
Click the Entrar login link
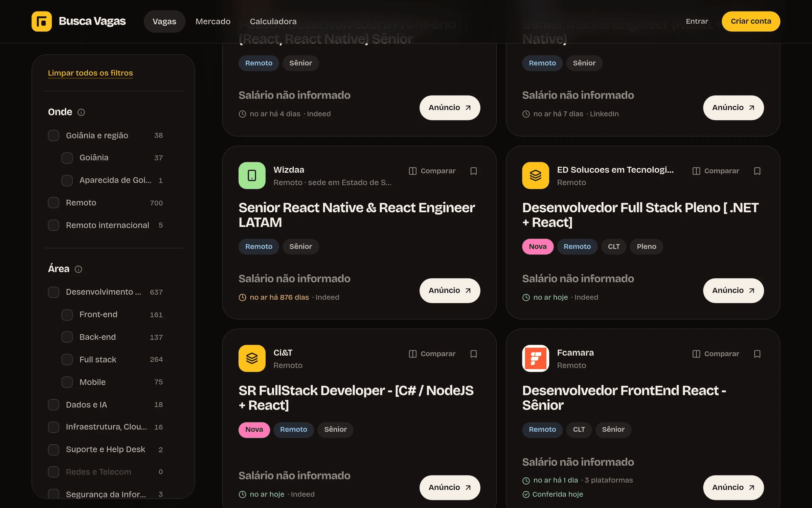point(697,21)
